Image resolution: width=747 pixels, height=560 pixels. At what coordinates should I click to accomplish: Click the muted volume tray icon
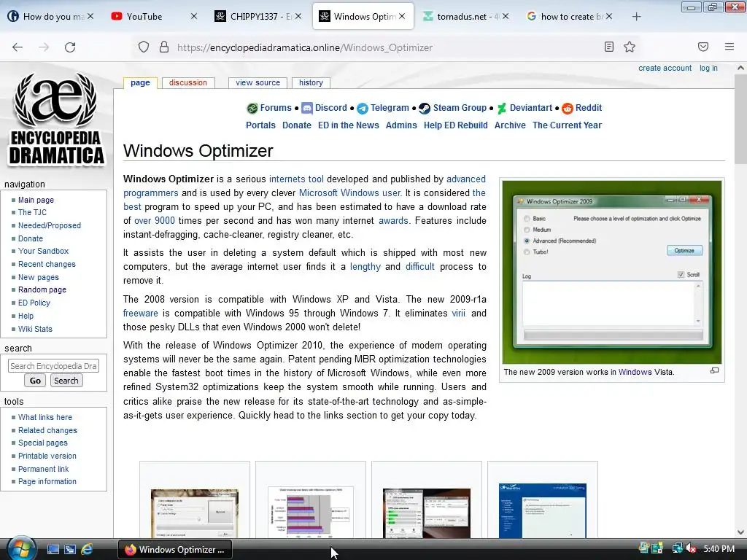691,548
